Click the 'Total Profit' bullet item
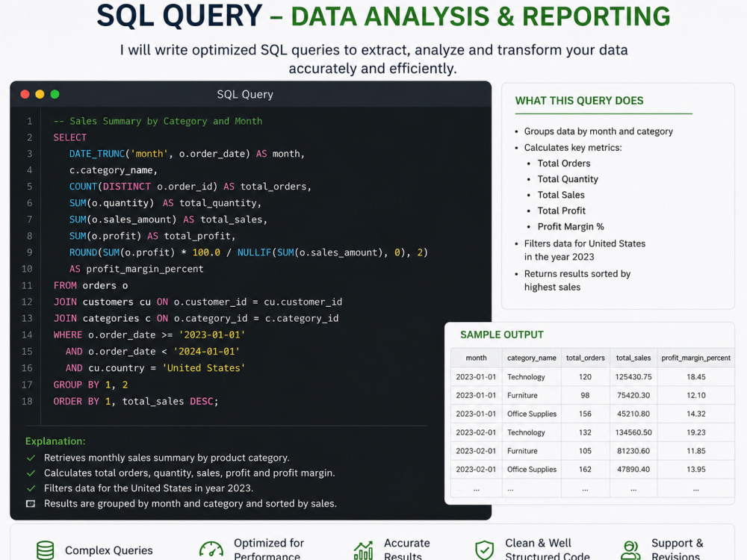747x560 pixels. [x=561, y=211]
